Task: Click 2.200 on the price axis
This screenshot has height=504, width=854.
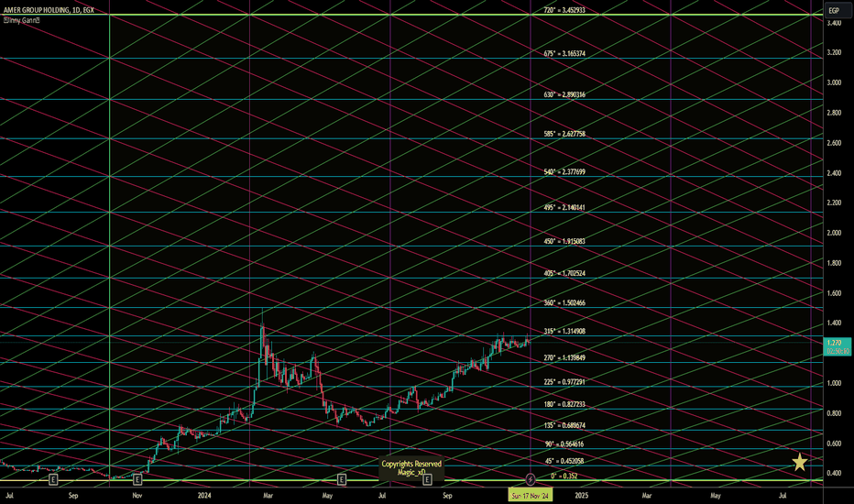Action: pyautogui.click(x=834, y=203)
